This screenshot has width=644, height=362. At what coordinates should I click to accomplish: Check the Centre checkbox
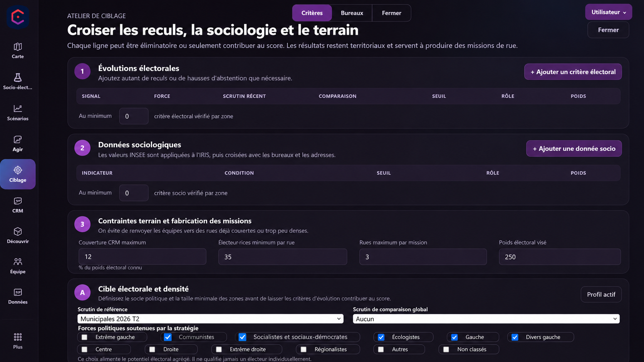tap(84, 350)
